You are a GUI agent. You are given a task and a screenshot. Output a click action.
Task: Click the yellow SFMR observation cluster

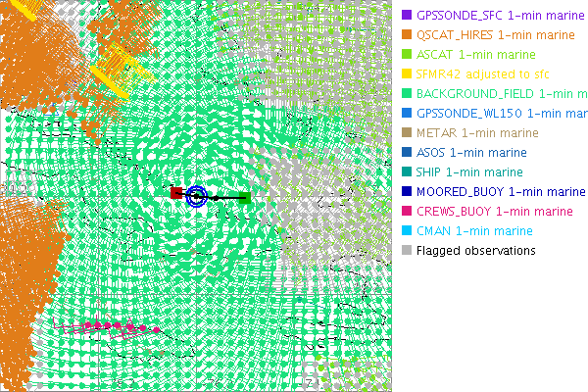[115, 69]
